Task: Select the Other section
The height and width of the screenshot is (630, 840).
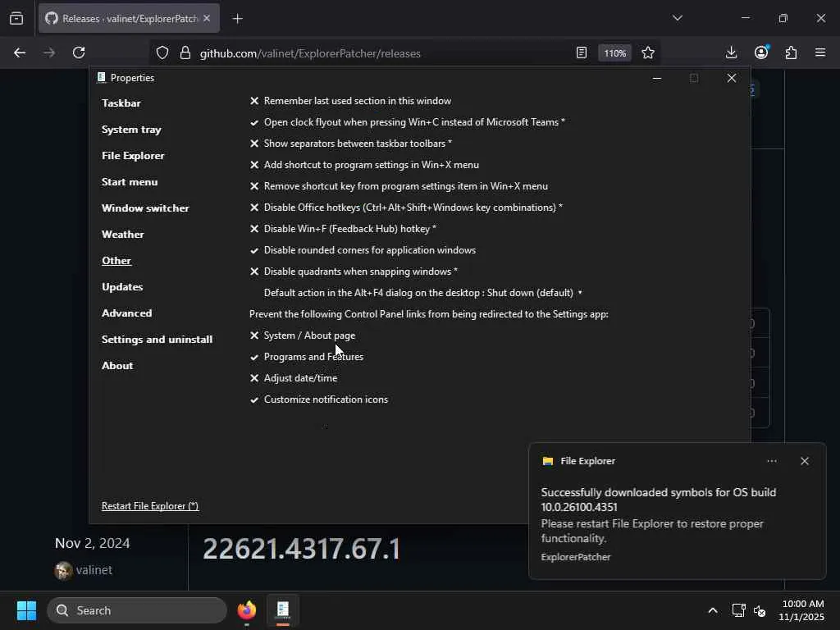Action: click(116, 260)
